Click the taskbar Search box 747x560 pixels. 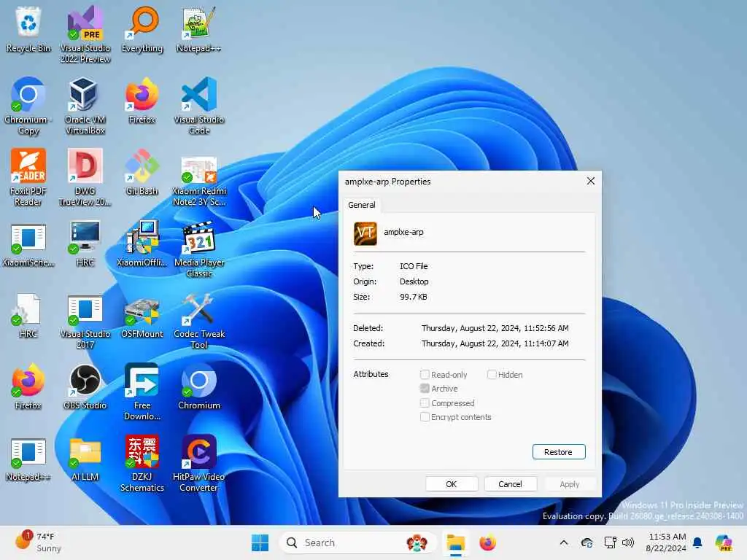click(x=357, y=542)
